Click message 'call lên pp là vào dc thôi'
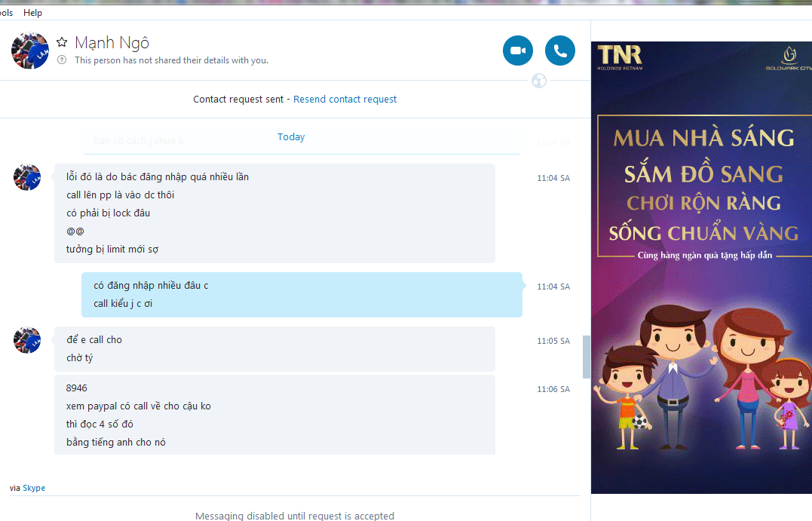 click(120, 195)
